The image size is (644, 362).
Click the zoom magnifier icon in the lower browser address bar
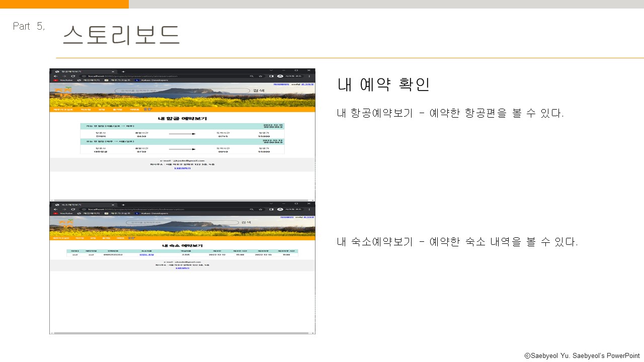tap(252, 209)
